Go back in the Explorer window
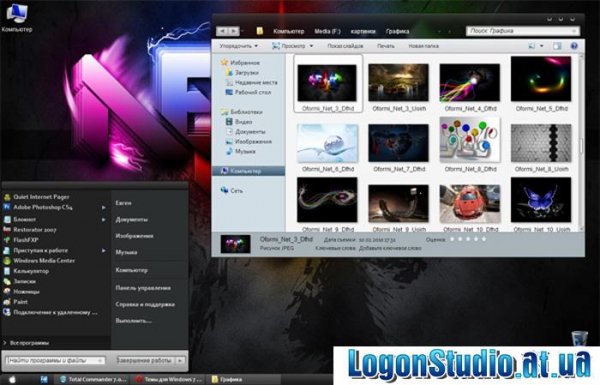This screenshot has width=600, height=385. (222, 31)
